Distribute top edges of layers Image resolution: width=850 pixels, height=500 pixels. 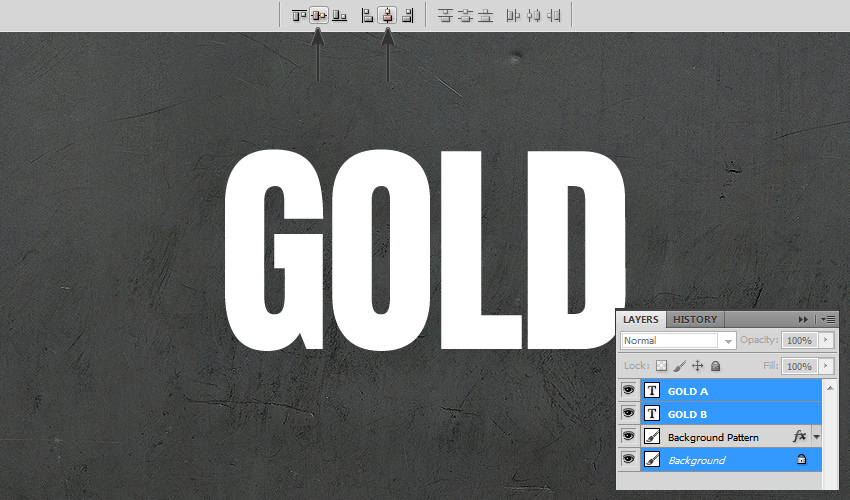click(x=445, y=16)
